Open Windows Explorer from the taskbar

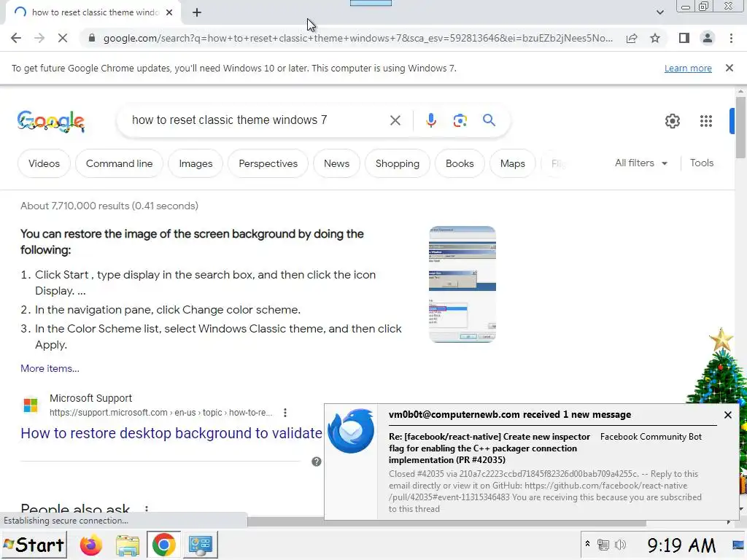pyautogui.click(x=127, y=545)
